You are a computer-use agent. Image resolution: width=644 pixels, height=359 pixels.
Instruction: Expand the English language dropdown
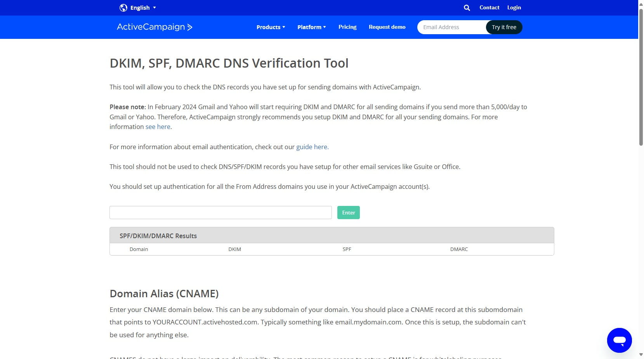[x=142, y=7]
